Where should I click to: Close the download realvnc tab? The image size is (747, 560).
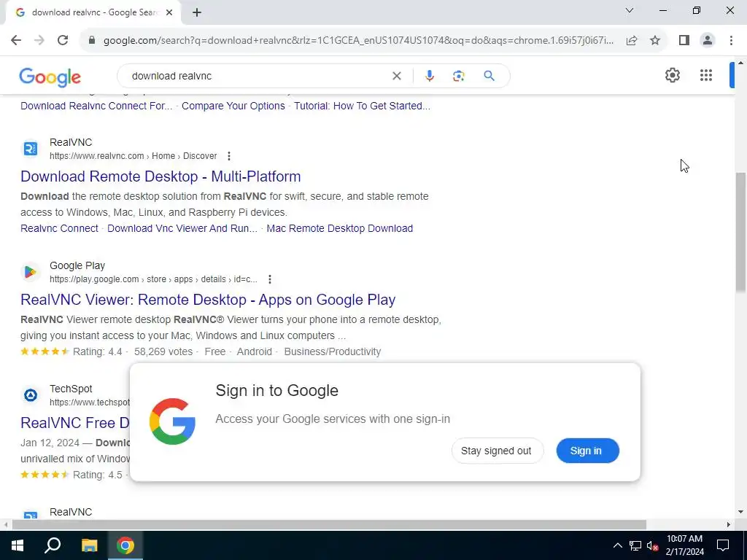tap(169, 12)
